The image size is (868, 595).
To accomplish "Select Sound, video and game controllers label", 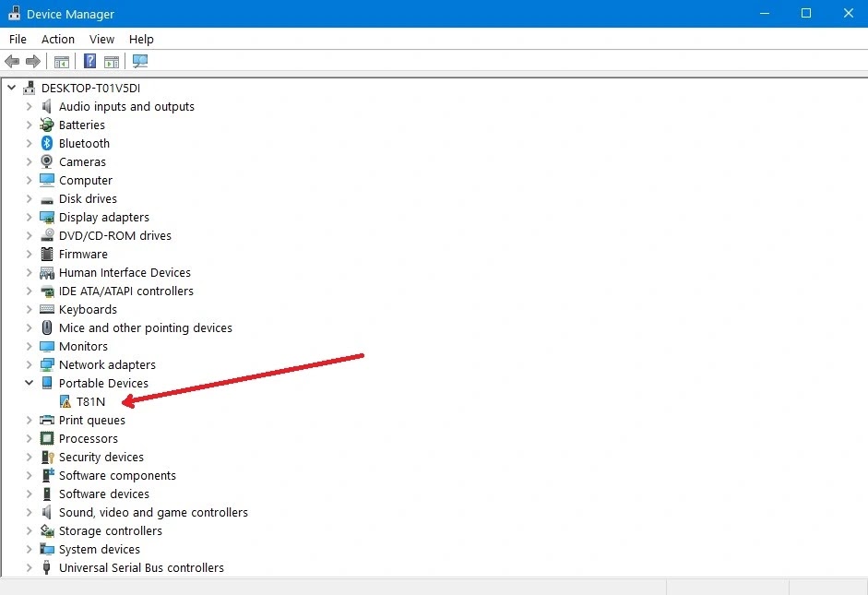I will (x=153, y=513).
